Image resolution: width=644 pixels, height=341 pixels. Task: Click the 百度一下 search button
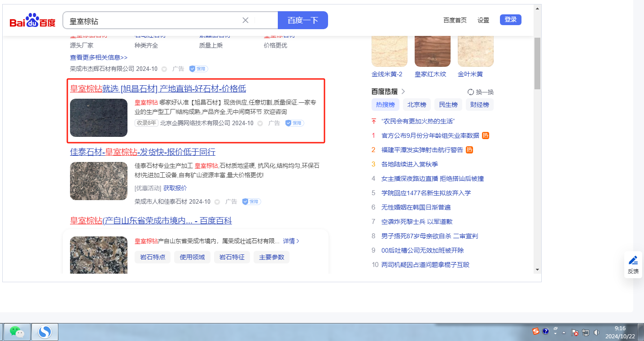pyautogui.click(x=303, y=20)
